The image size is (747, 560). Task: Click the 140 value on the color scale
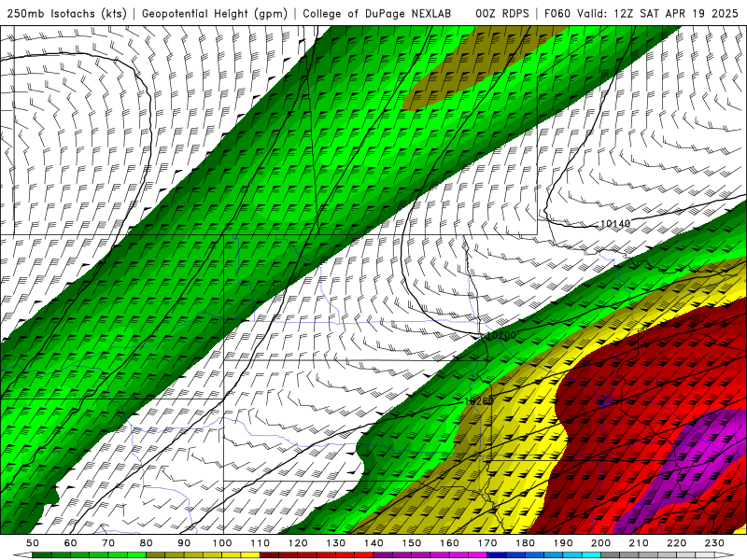373,543
